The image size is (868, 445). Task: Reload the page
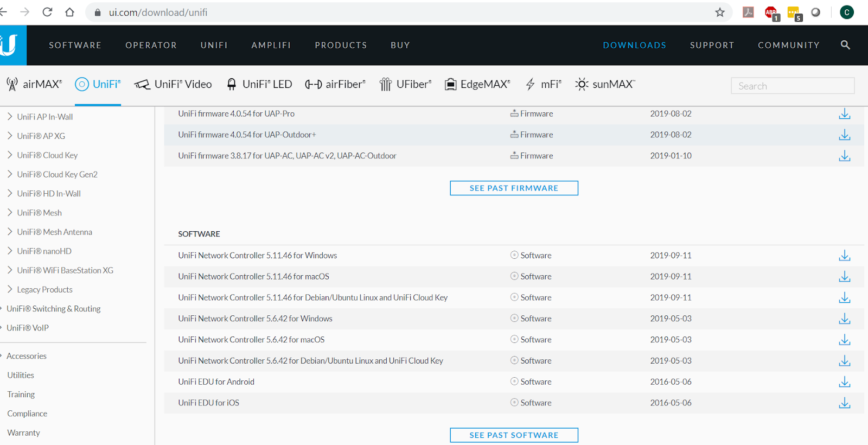(x=47, y=12)
